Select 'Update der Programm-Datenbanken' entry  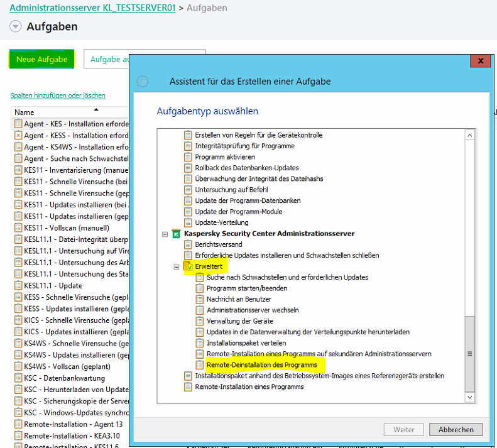tap(248, 200)
